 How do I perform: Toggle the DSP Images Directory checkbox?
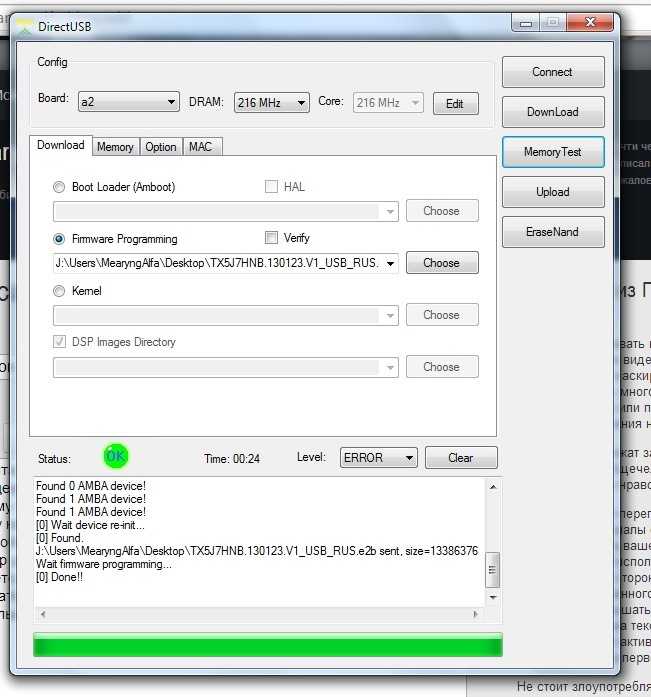point(59,341)
